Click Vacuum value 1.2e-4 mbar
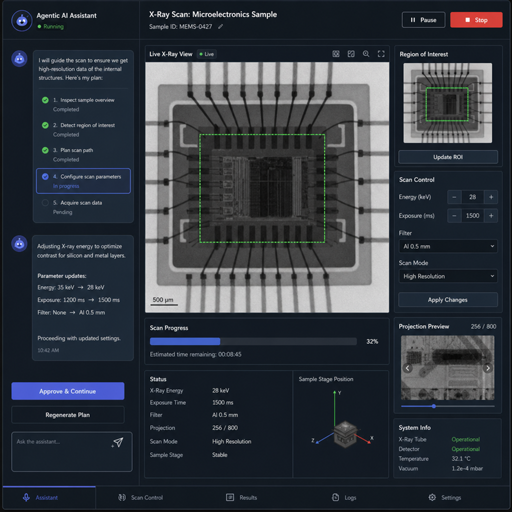 467,468
